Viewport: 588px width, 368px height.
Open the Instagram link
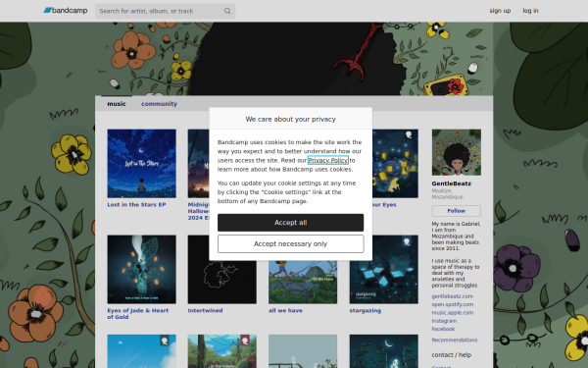444,321
